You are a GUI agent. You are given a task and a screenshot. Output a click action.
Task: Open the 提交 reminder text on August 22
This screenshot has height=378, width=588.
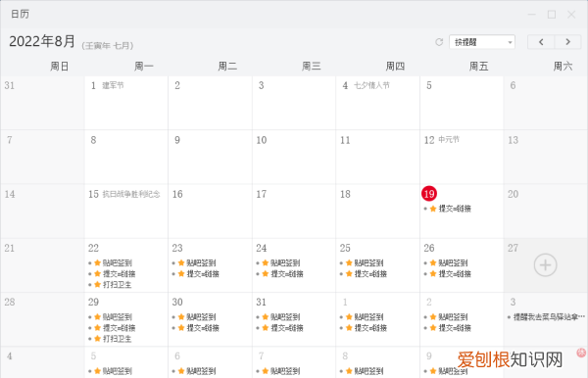[119, 274]
